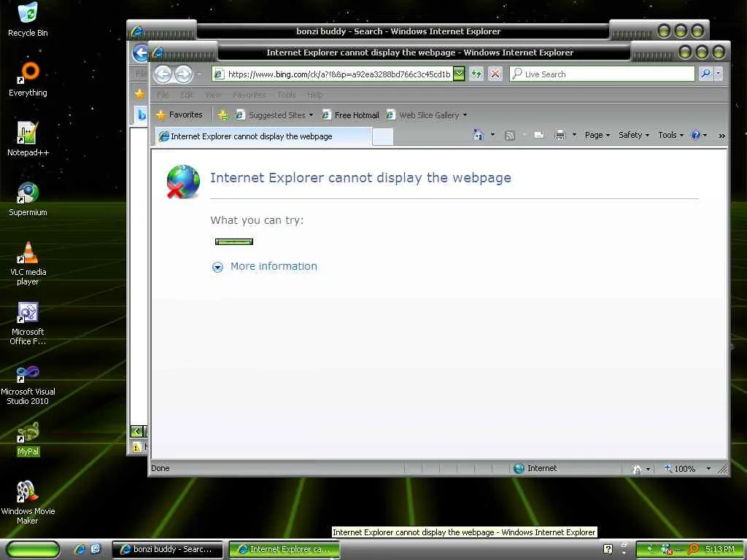
Task: Select the Everything desktop shortcut
Action: coord(28,79)
